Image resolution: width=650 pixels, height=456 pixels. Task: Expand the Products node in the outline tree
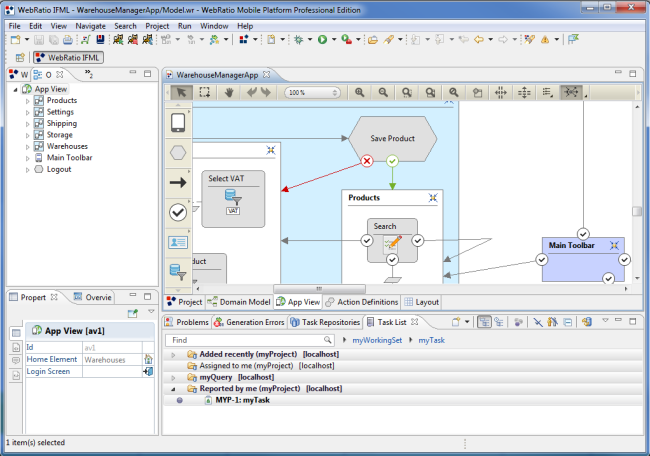27,101
